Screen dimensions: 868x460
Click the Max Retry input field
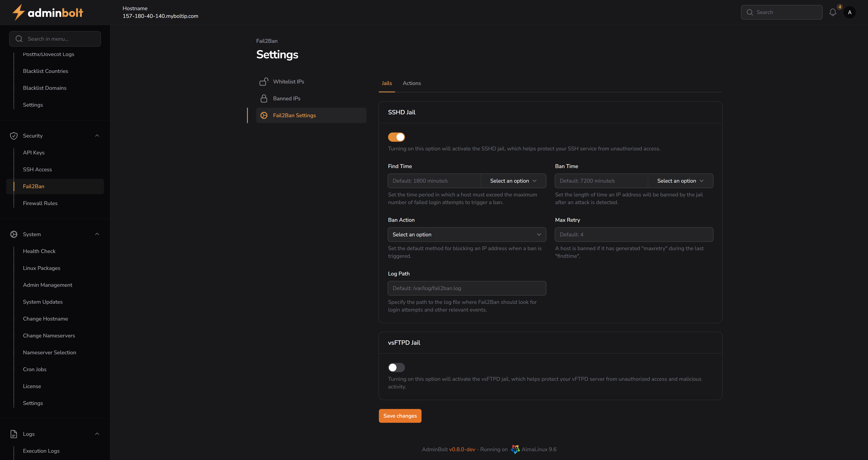coord(634,234)
